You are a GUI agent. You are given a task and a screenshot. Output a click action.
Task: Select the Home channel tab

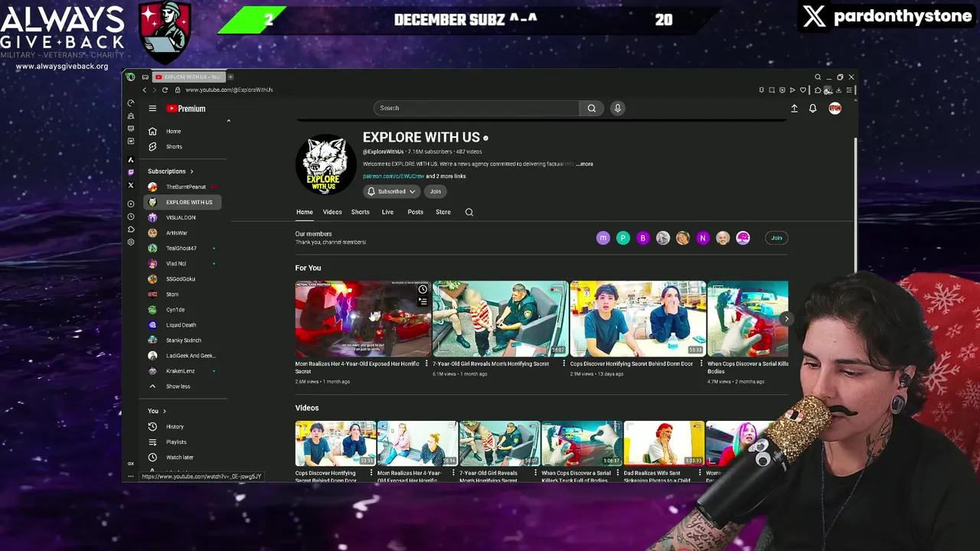coord(305,212)
